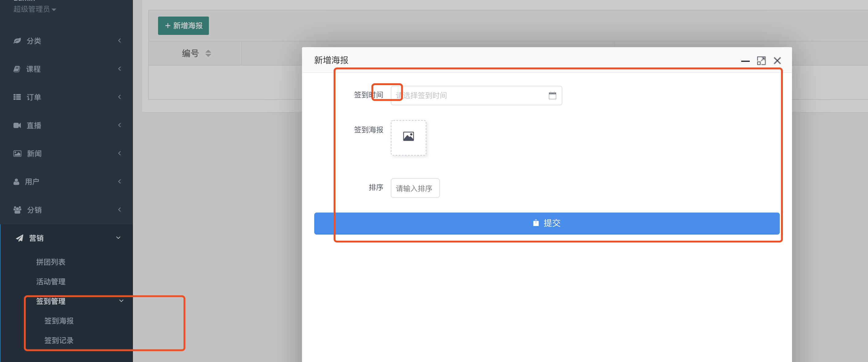Click the 用户 sidebar label
The image size is (868, 362).
click(x=32, y=182)
